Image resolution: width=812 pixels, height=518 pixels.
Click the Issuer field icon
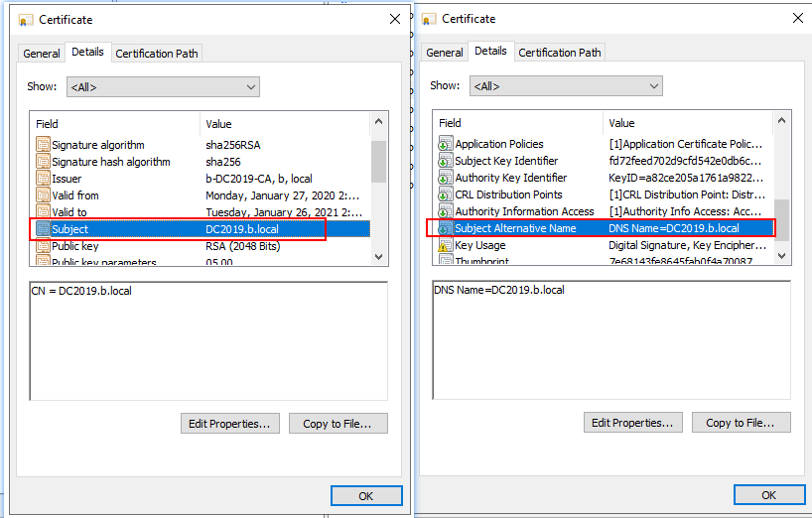pos(43,179)
